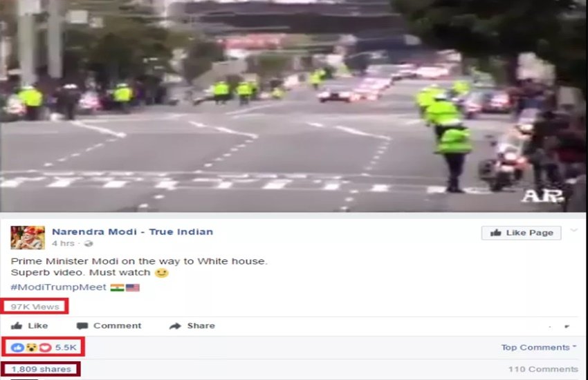Open the #ModiTrumpMeet hashtag
588x380 pixels.
pyautogui.click(x=59, y=287)
